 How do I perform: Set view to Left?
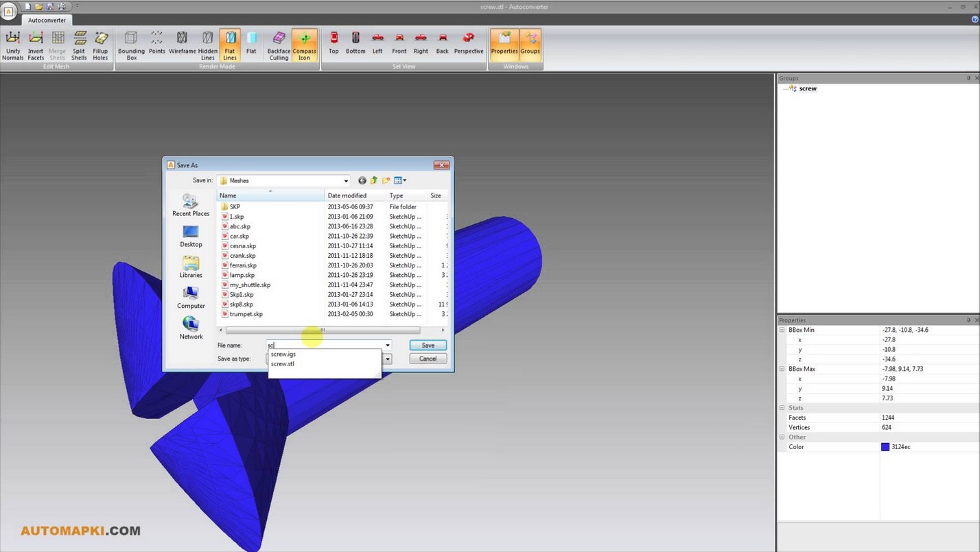point(377,43)
